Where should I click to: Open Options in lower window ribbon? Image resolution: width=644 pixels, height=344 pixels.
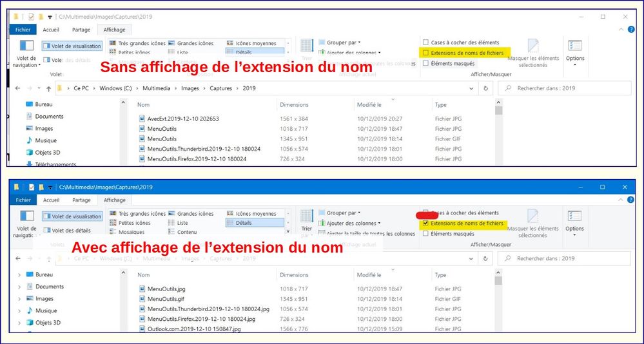click(574, 223)
